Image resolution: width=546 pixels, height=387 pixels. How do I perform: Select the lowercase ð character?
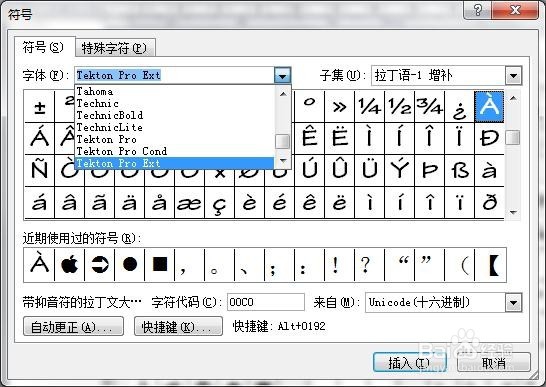(489, 203)
